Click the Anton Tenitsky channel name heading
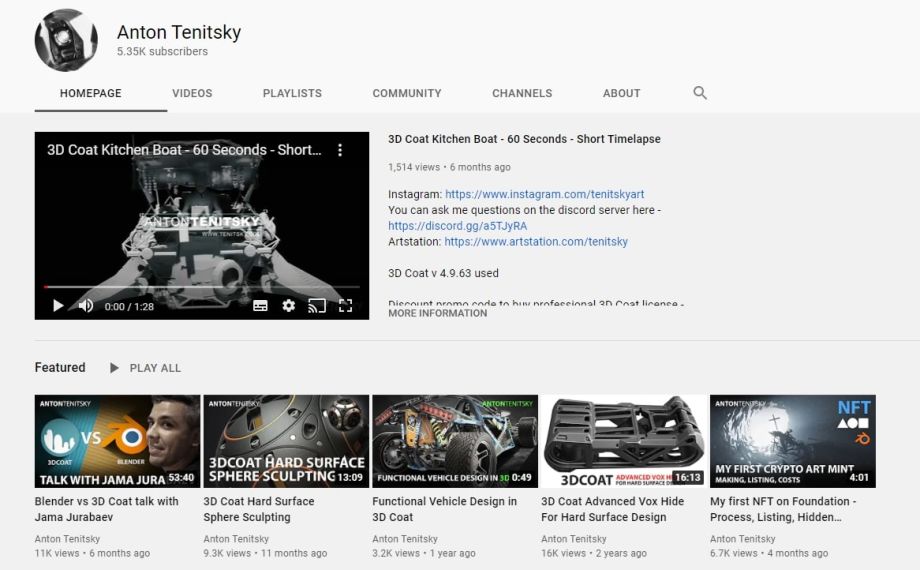The width and height of the screenshot is (920, 570). (x=179, y=32)
